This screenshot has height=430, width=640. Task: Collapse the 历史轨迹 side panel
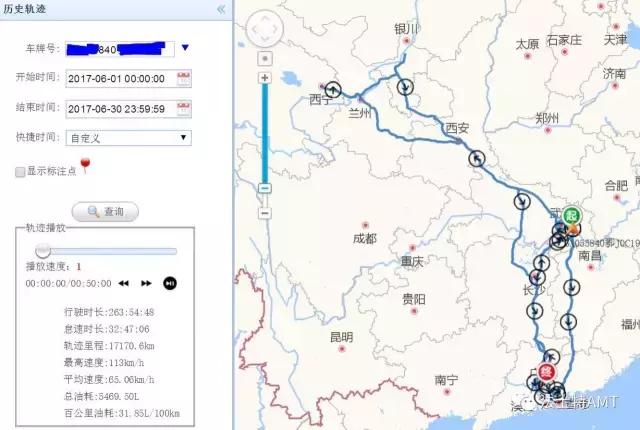[x=221, y=9]
